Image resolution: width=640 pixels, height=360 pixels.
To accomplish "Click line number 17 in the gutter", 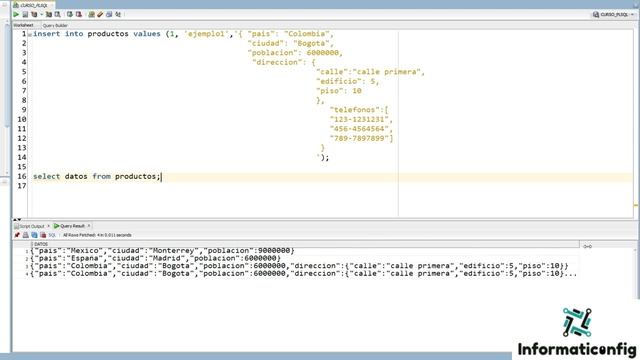I will [x=22, y=186].
